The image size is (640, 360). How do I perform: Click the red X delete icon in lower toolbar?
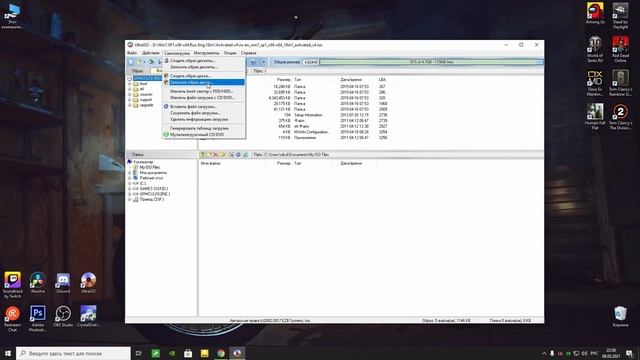(x=215, y=155)
